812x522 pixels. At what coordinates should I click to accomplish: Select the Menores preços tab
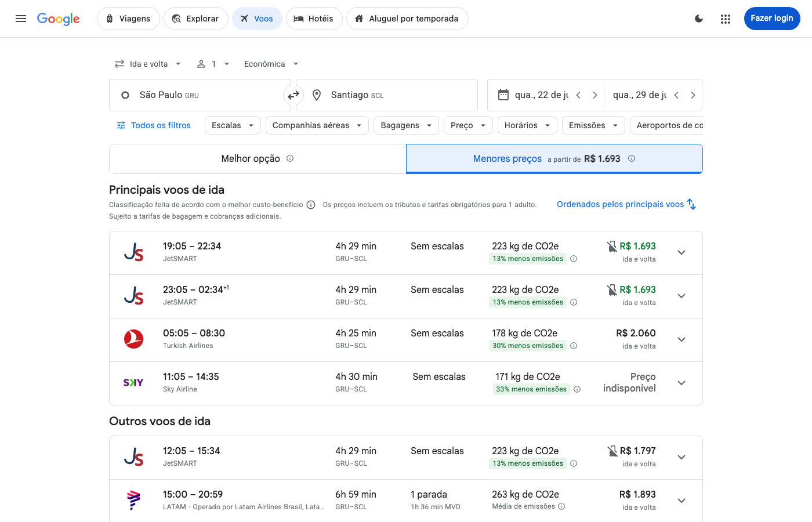tap(554, 158)
